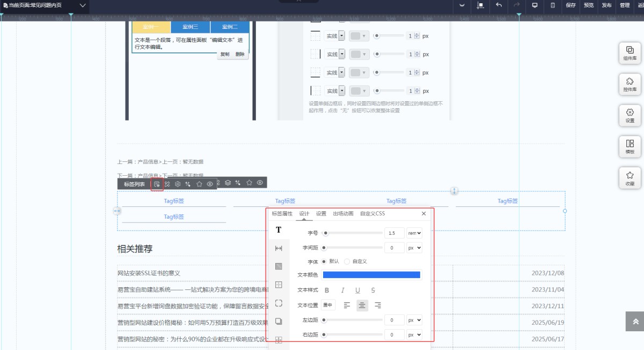Viewport: 644px width, 350px height.
Task: Toggle the eye visibility on 标签列表 toolbar
Action: pos(210,184)
